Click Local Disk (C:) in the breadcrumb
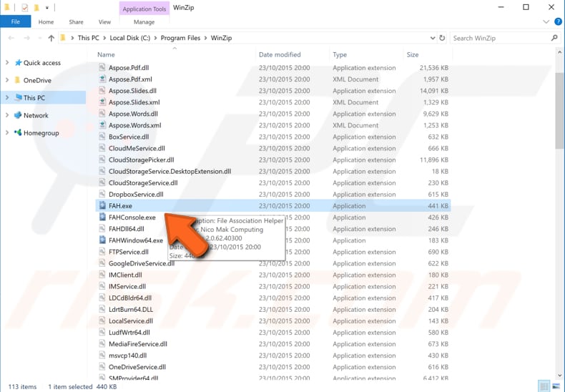 [x=129, y=38]
